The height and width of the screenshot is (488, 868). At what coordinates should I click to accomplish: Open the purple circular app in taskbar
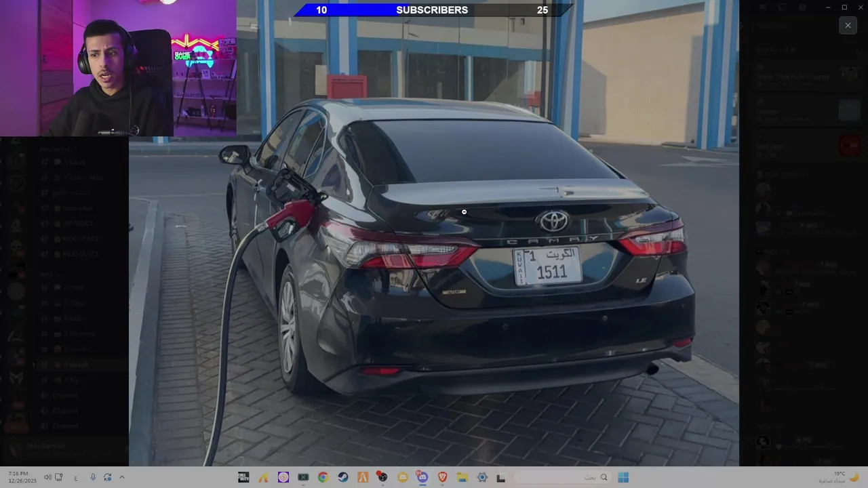[x=283, y=477]
